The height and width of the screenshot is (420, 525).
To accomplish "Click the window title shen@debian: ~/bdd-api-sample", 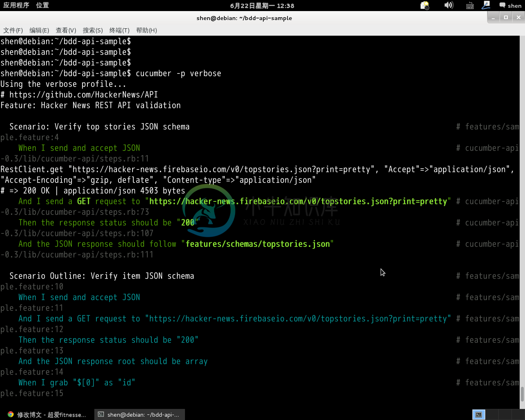I will click(244, 18).
